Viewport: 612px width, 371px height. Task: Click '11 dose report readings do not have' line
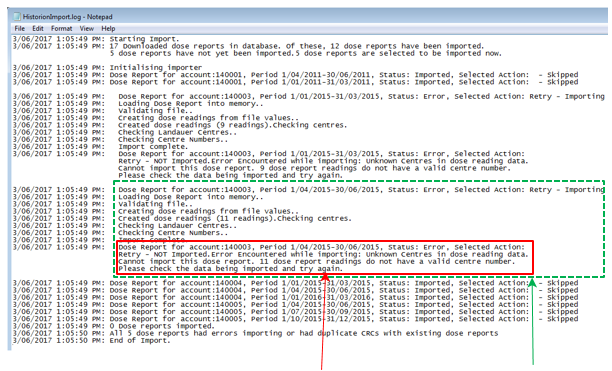pos(317,261)
